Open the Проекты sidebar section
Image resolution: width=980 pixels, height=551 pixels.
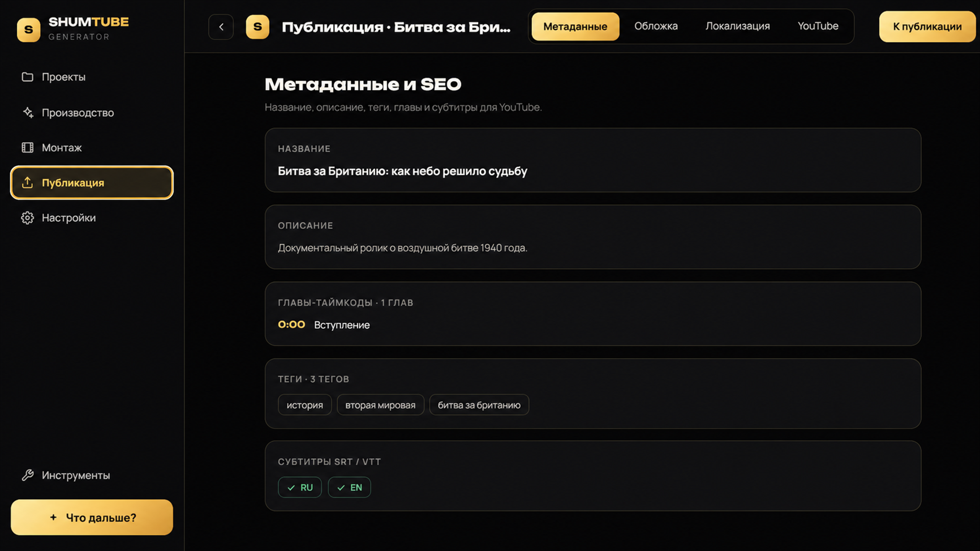(92, 77)
